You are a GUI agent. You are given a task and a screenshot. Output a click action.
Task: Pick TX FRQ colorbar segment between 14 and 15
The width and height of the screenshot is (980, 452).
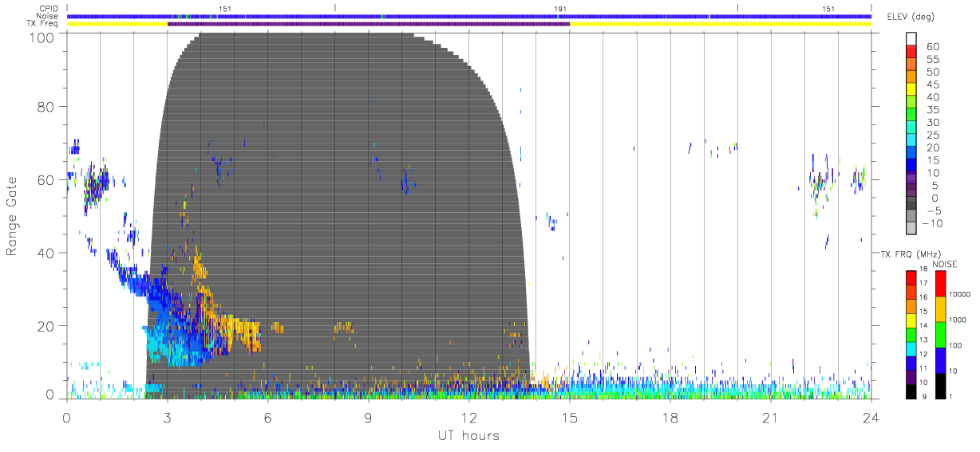pos(911,320)
